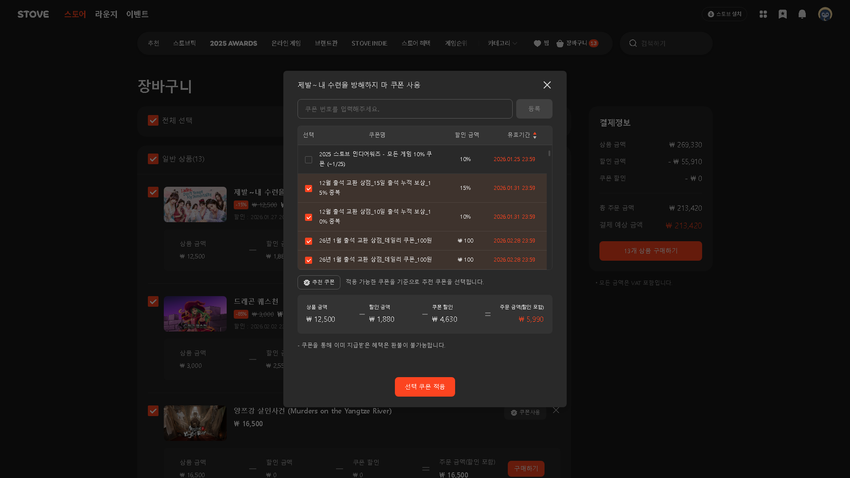This screenshot has height=478, width=850.
Task: Open the 스토어 tab in the top bar
Action: 75,14
